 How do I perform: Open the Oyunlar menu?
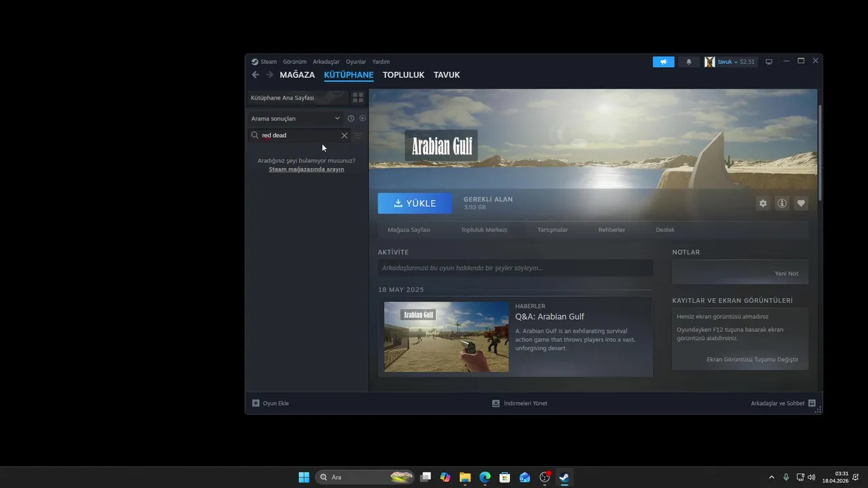[x=356, y=62]
